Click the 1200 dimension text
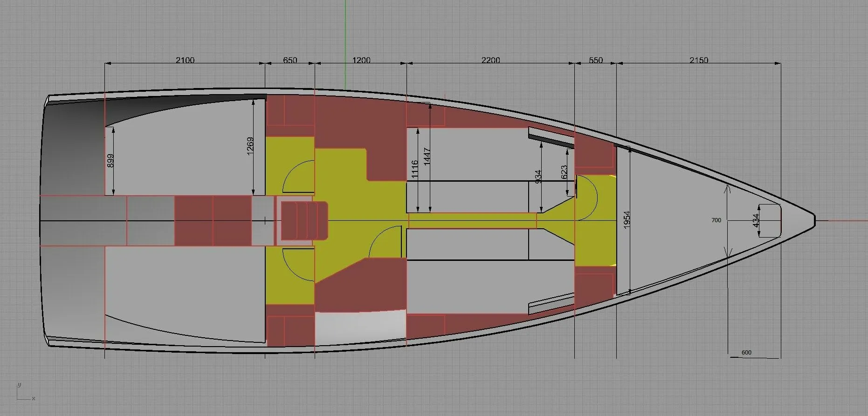The image size is (868, 416). 361,60
